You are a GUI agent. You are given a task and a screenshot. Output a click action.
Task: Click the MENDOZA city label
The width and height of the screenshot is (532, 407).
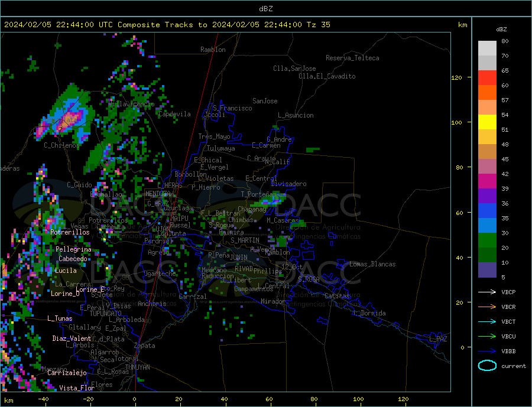pyautogui.click(x=158, y=194)
